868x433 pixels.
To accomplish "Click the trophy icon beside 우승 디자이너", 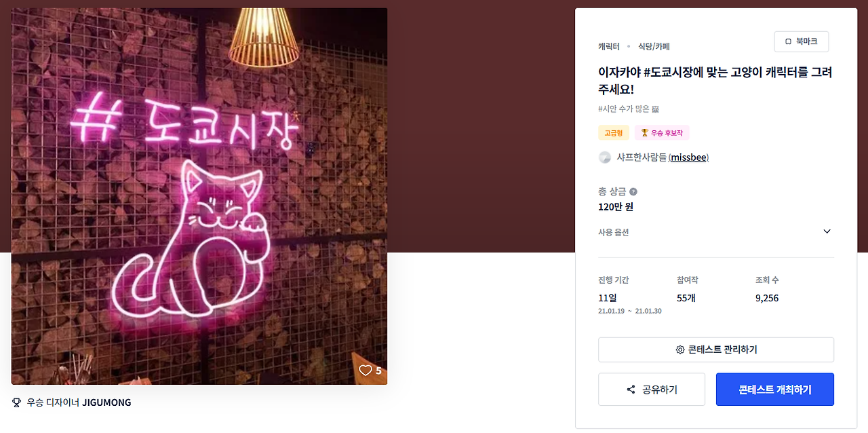I will coord(17,402).
